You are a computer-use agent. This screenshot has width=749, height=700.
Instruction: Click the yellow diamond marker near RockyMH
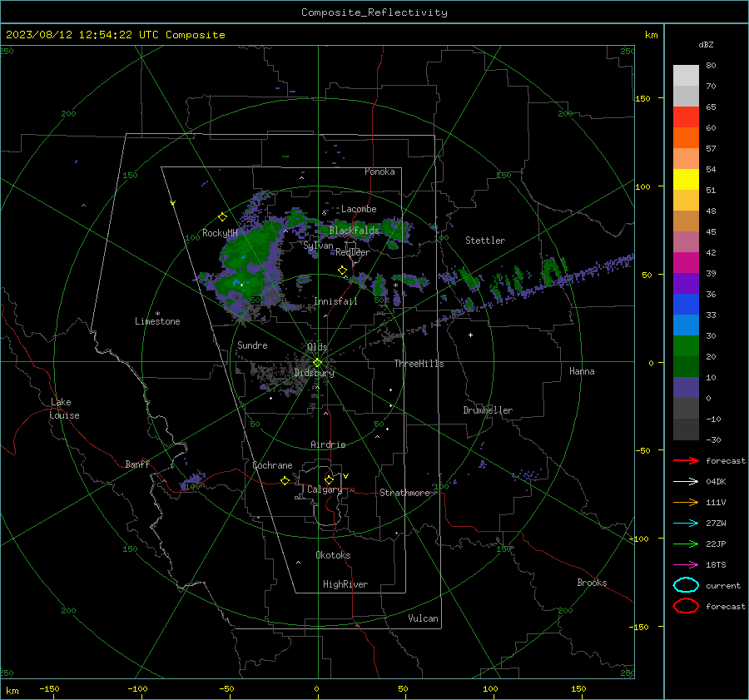[x=222, y=217]
